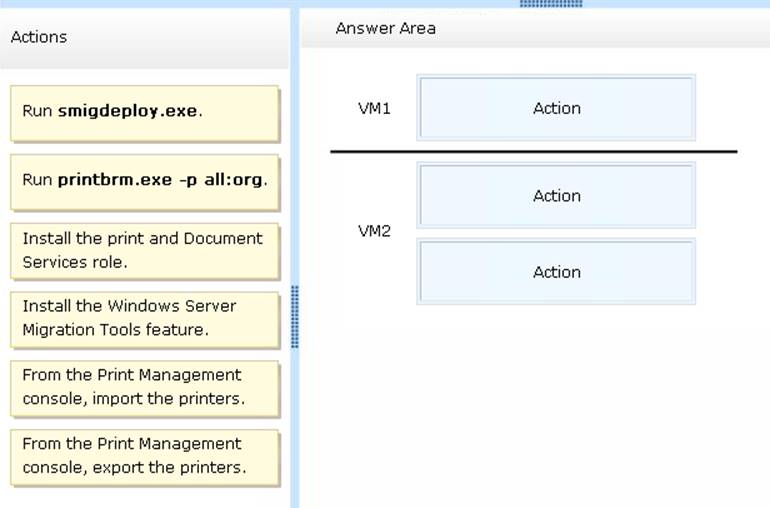Click the second VM2 Action drop slot

(x=556, y=272)
